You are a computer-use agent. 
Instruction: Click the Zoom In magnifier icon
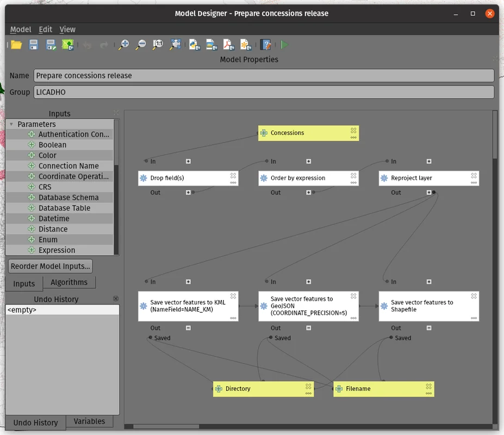coord(124,45)
